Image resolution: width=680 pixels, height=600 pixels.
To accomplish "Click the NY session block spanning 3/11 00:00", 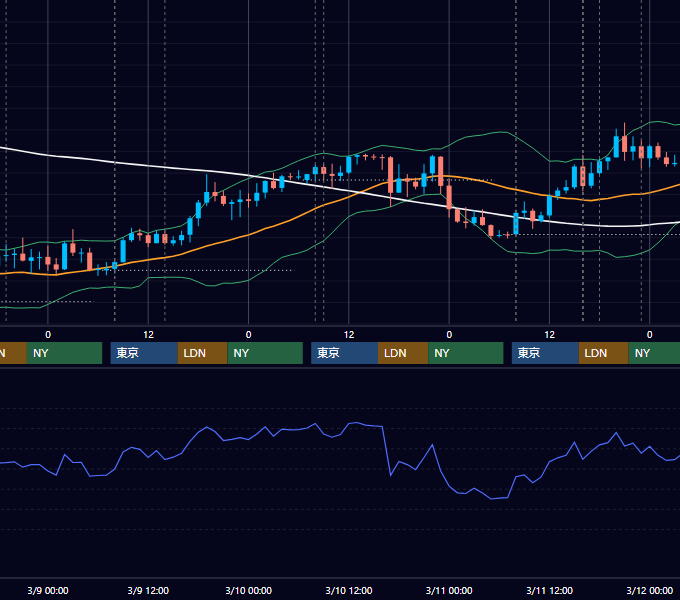I will pos(466,353).
